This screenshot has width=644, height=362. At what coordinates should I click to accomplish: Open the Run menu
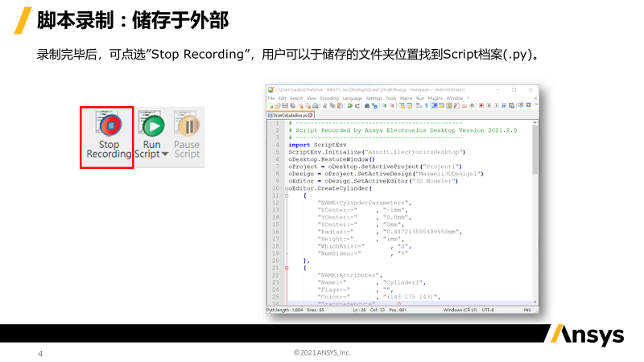pyautogui.click(x=420, y=98)
